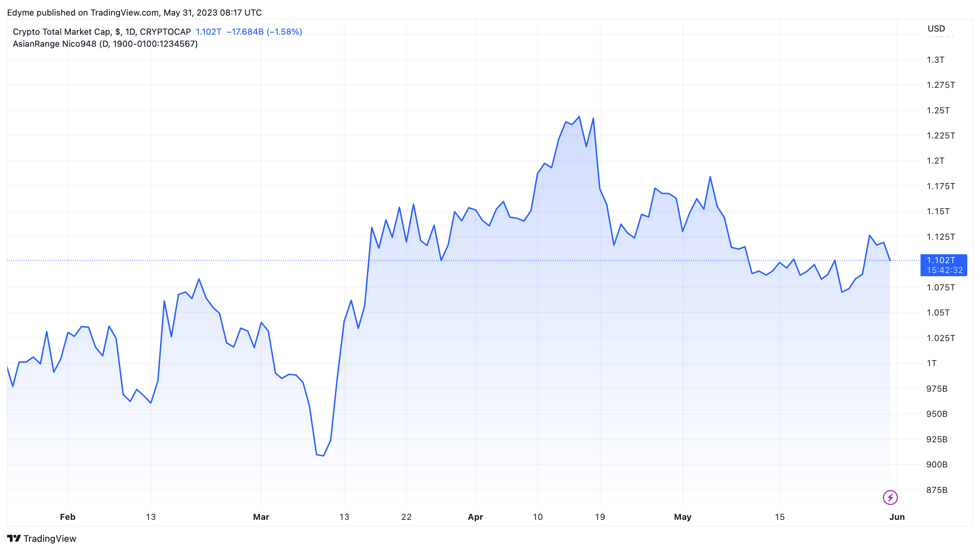
Task: Click the 1.102T value in the legend
Action: [209, 32]
